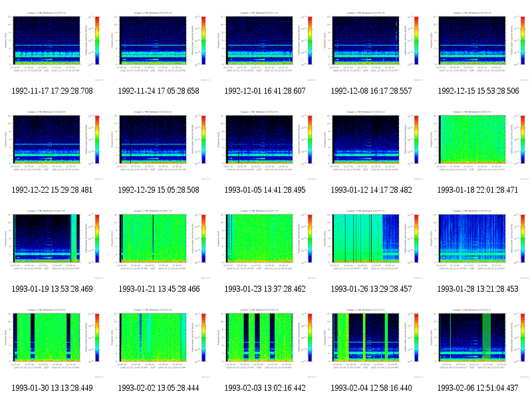Click the caption text 1993-02-06 12:51:04.437
Viewport: 532px width, 396px height.
coord(477,388)
